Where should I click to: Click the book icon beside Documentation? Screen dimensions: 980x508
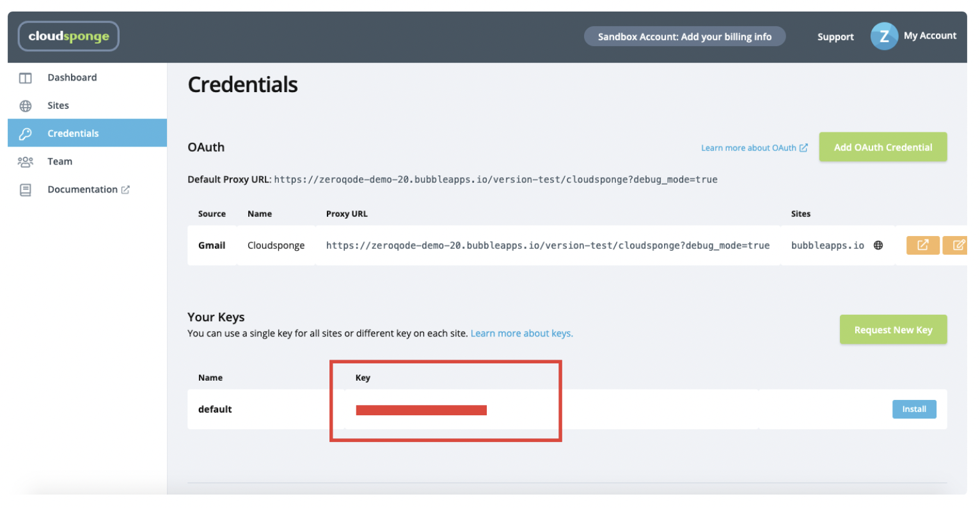(26, 190)
